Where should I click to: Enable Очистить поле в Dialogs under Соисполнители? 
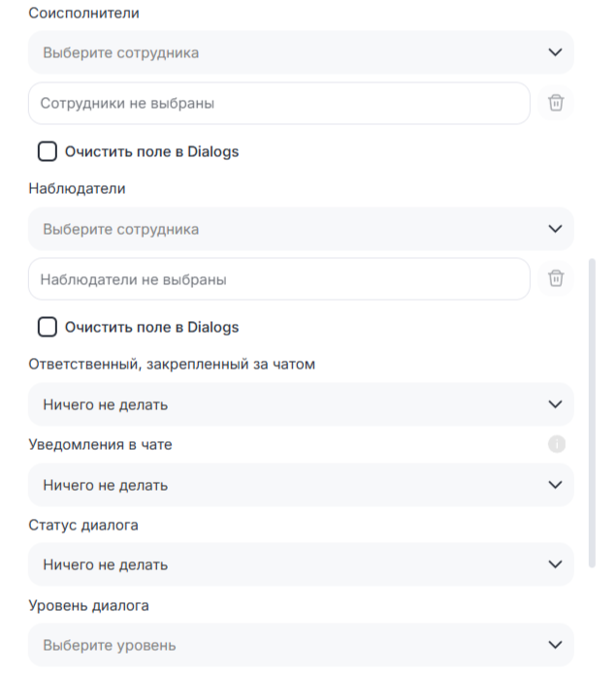click(x=48, y=151)
